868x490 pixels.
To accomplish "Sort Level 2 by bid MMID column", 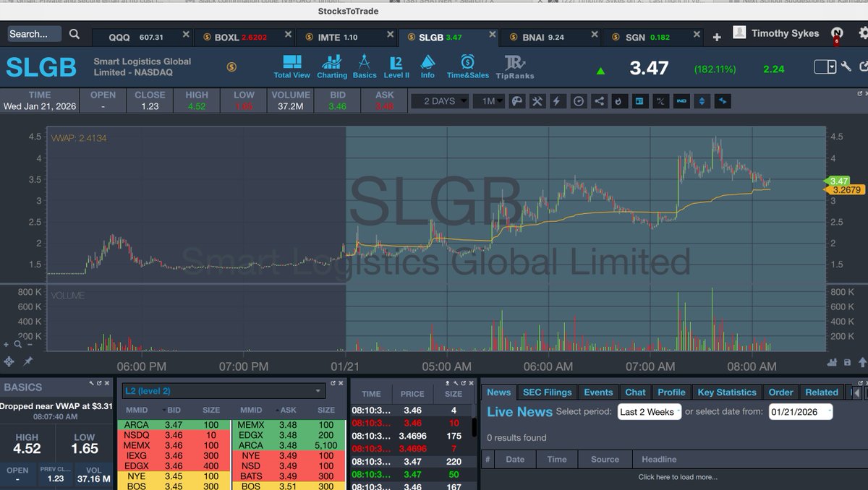I will [137, 409].
